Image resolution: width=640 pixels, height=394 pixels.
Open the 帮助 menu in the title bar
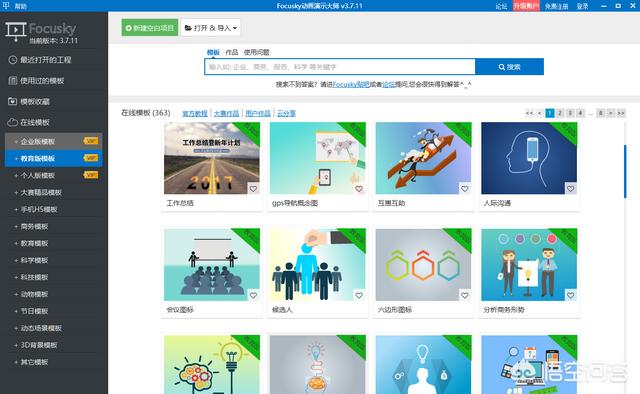20,6
